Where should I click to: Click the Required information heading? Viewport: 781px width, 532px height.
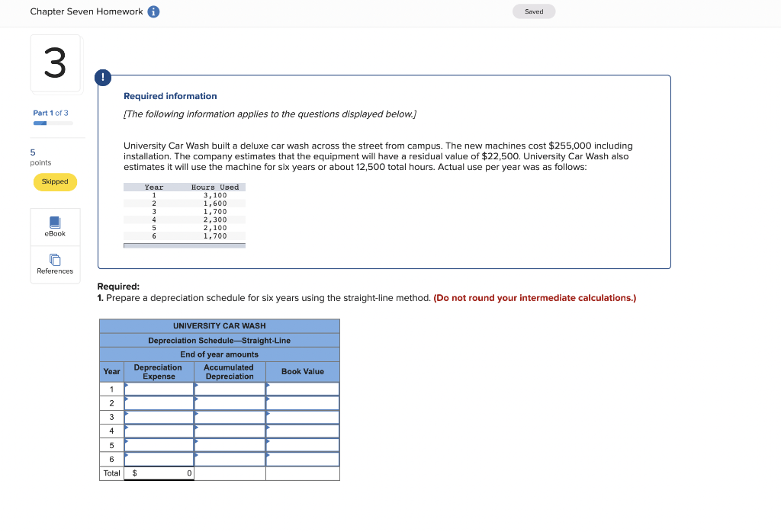170,96
